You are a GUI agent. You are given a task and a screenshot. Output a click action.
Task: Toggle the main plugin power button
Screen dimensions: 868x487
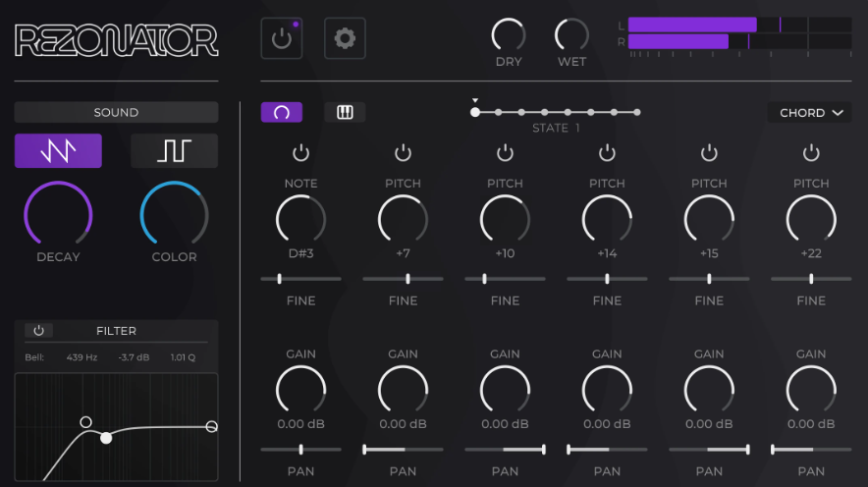pos(282,38)
